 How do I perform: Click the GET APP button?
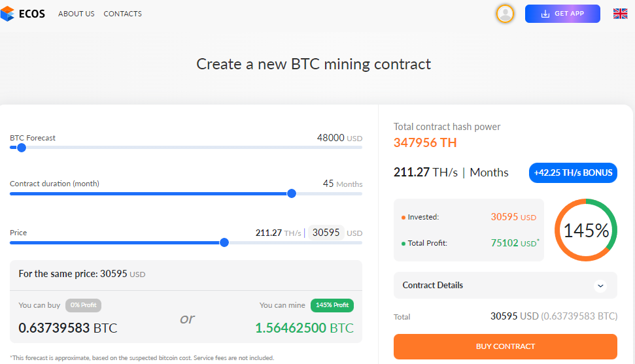coord(562,14)
